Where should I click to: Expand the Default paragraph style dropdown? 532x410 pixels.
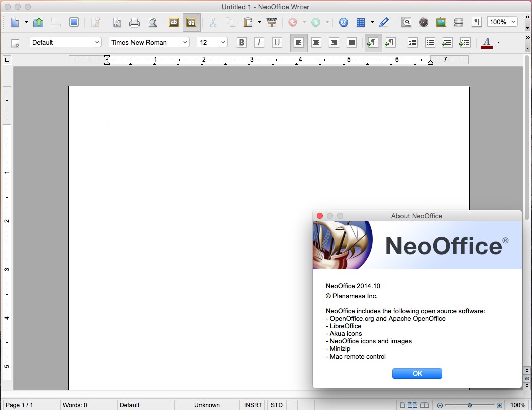[x=97, y=42]
